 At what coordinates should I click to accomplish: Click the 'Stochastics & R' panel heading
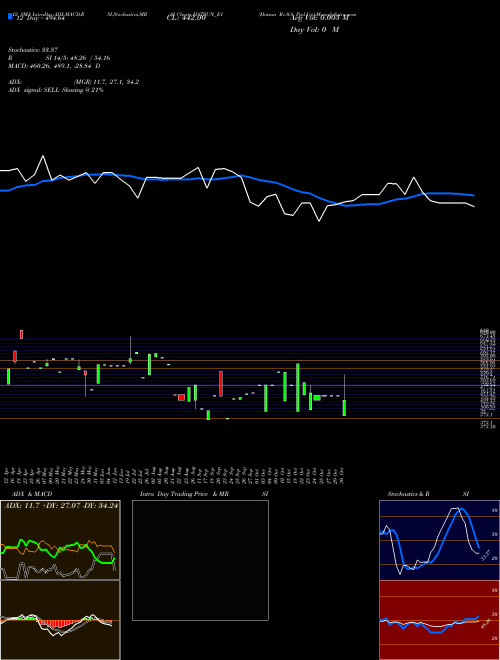coord(409,494)
